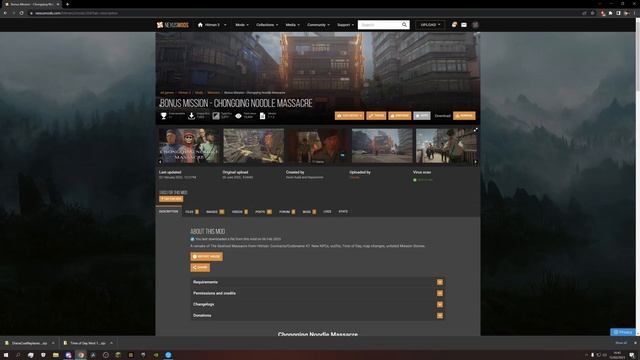Click the Nexus Mods logo
Image resolution: width=640 pixels, height=360 pixels.
pyautogui.click(x=173, y=25)
